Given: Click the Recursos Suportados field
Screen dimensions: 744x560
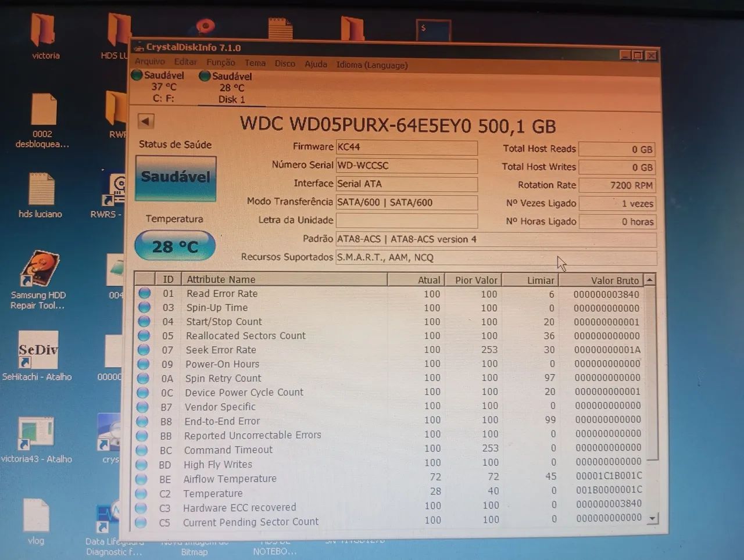Looking at the screenshot, I should 496,257.
